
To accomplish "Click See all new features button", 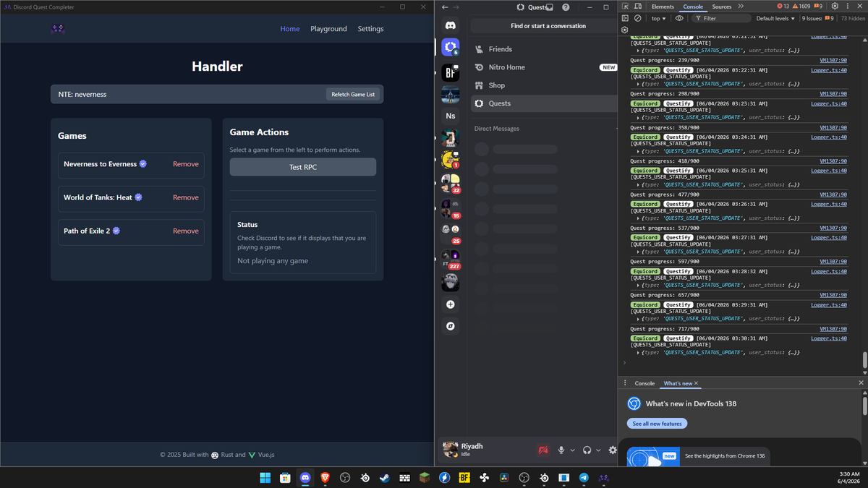I will [657, 424].
